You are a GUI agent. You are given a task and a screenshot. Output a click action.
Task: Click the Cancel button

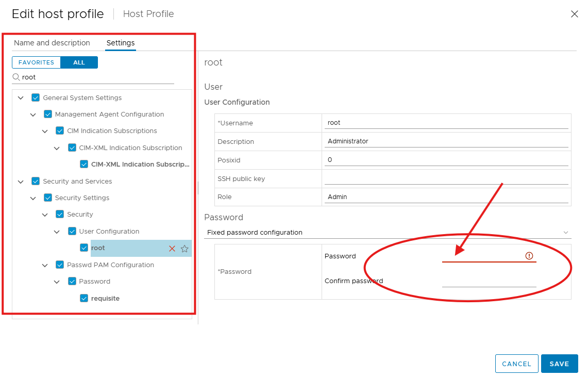tap(516, 364)
